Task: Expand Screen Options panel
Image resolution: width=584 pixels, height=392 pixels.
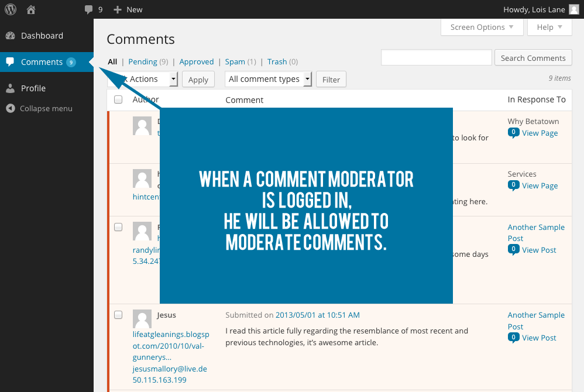Action: [482, 27]
